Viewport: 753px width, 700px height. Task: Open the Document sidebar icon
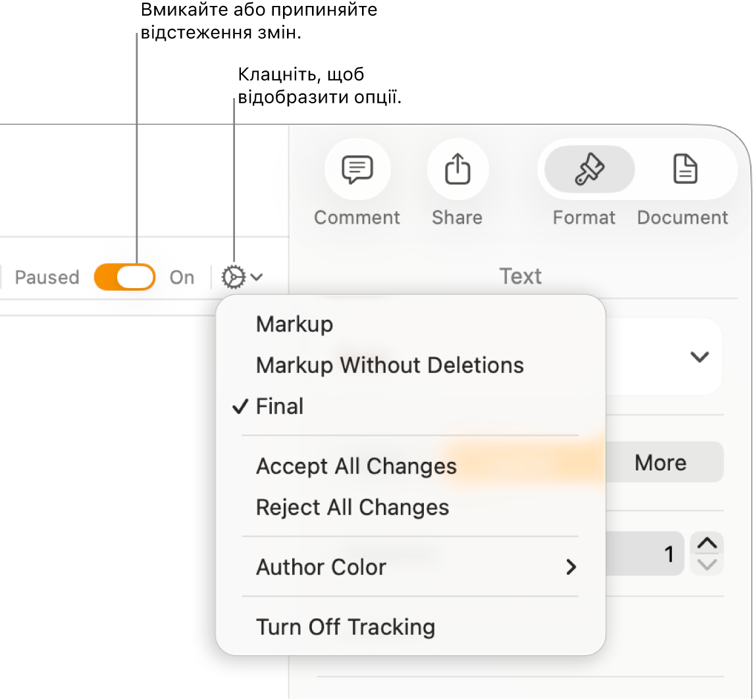coord(685,170)
